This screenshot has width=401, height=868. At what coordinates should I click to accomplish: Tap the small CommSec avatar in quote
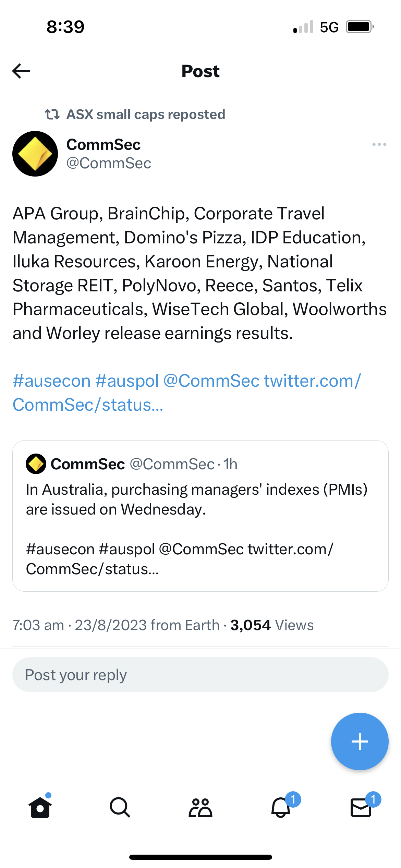click(36, 464)
